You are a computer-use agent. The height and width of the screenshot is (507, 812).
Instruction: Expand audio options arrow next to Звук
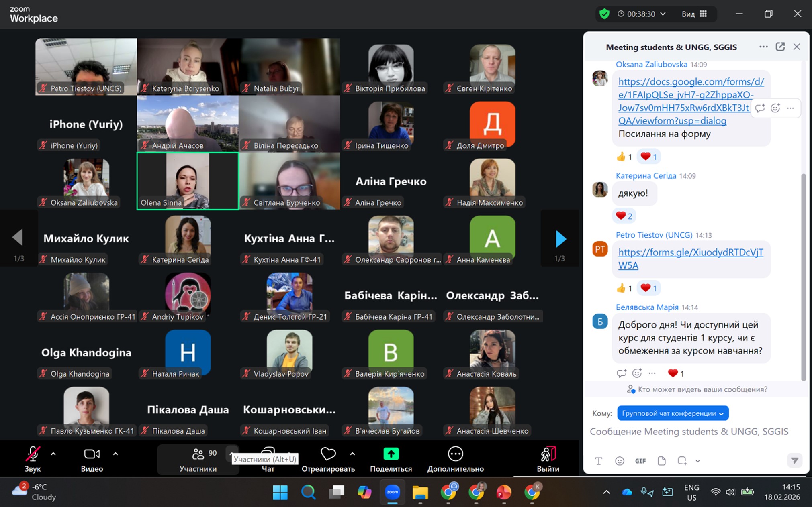coord(53,454)
